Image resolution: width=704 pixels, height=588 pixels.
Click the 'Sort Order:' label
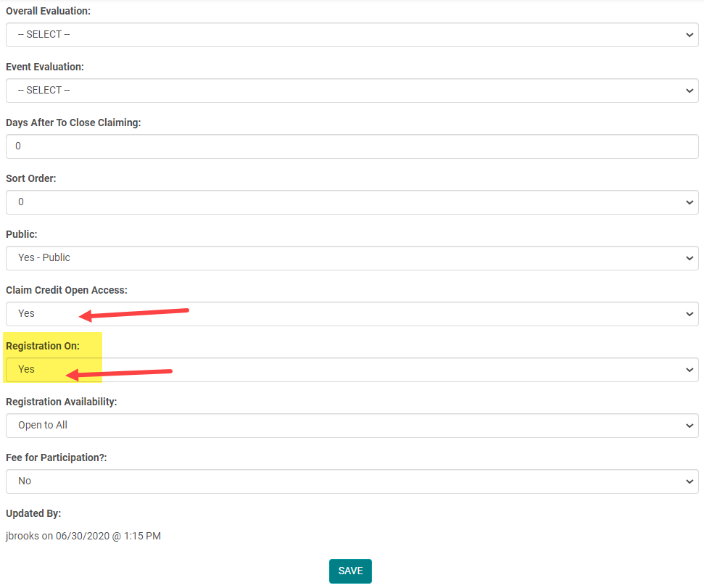pos(30,178)
